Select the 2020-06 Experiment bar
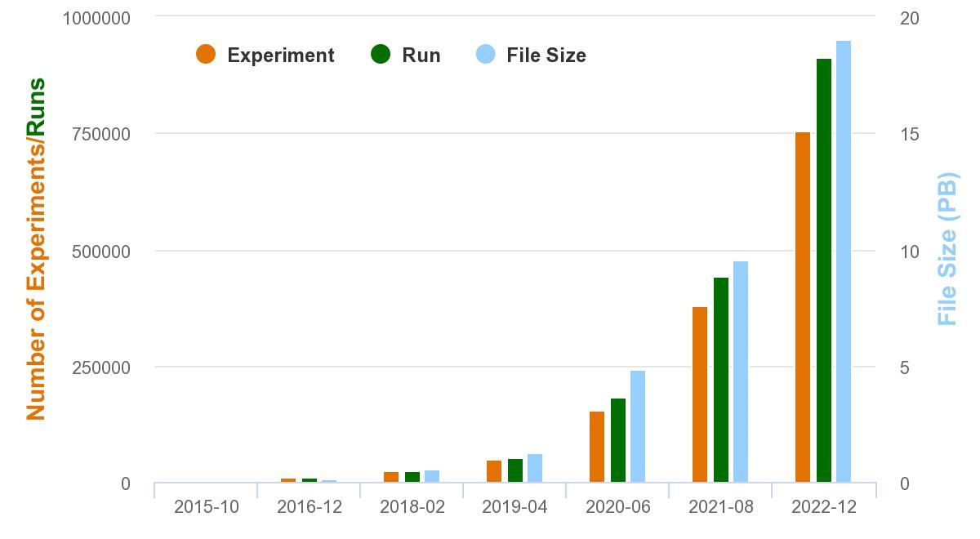This screenshot has height=539, width=980. coord(597,447)
